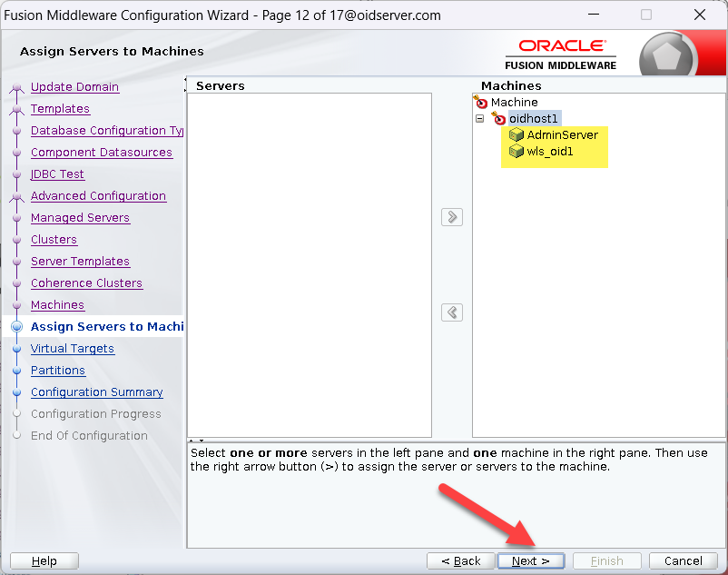Click the AdminServer server icon
The image size is (728, 575).
pos(516,135)
